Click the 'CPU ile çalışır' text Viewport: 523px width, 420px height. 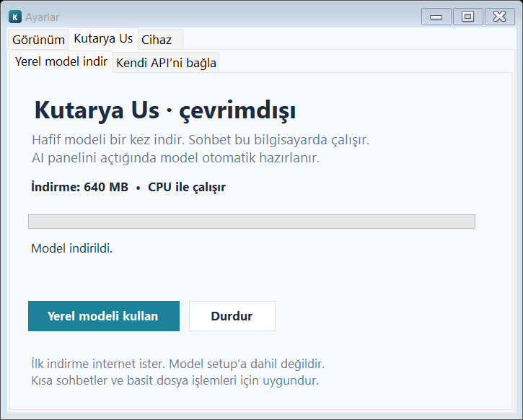[x=187, y=187]
